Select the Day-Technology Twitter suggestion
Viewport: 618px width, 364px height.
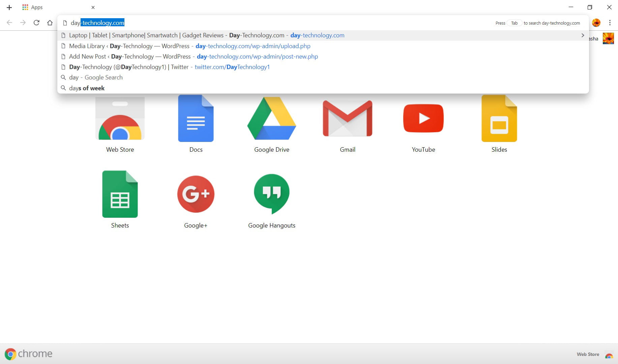[323, 67]
